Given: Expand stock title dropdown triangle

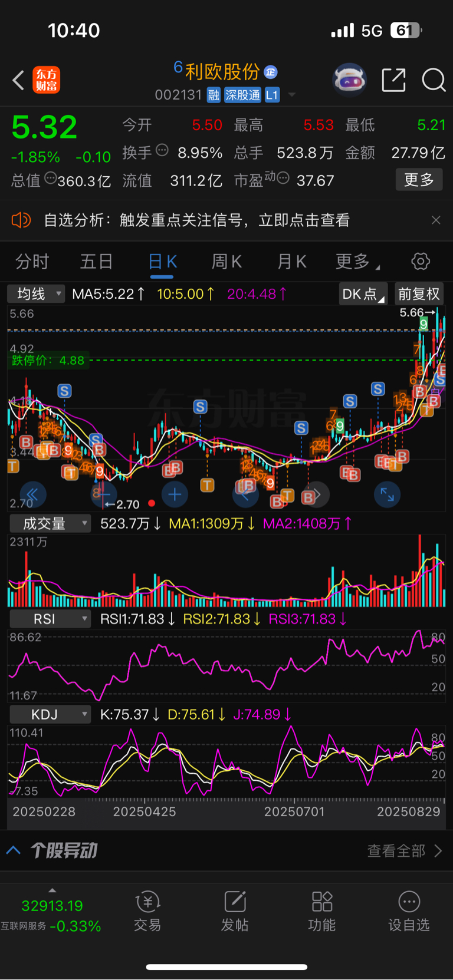Looking at the screenshot, I should (291, 95).
